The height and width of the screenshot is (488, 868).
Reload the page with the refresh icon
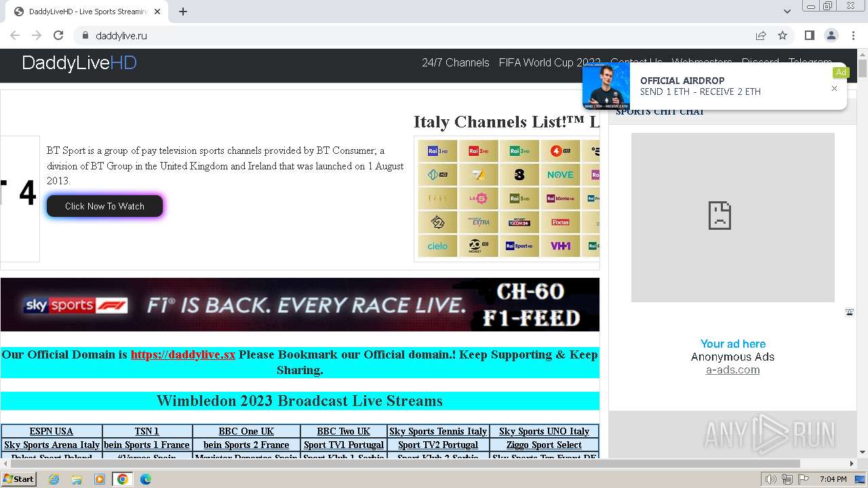tap(58, 35)
